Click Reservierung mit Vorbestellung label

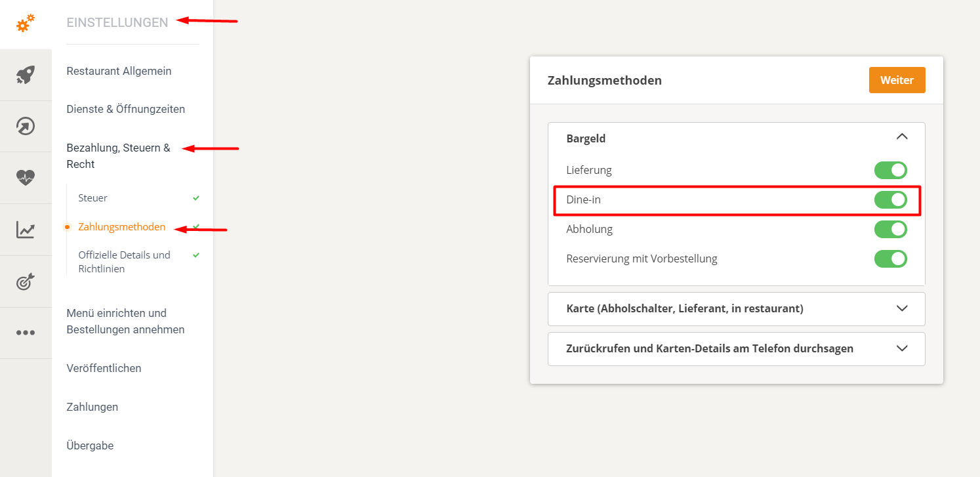tap(642, 259)
